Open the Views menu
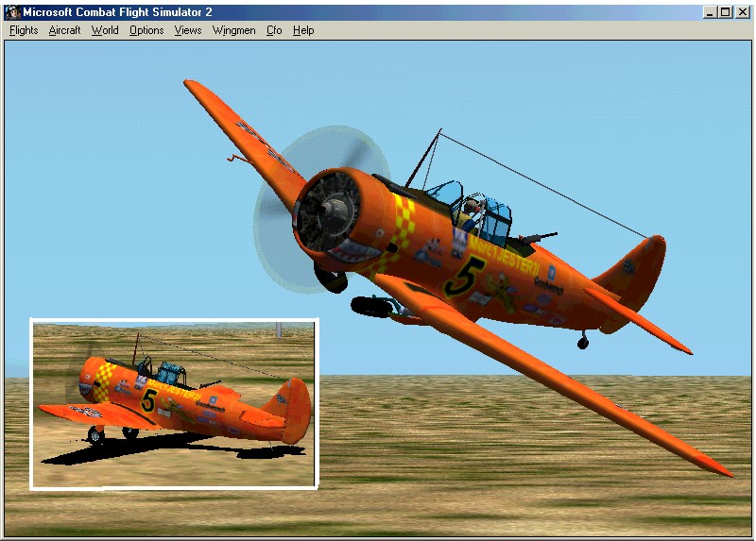The image size is (756, 541). tap(188, 30)
